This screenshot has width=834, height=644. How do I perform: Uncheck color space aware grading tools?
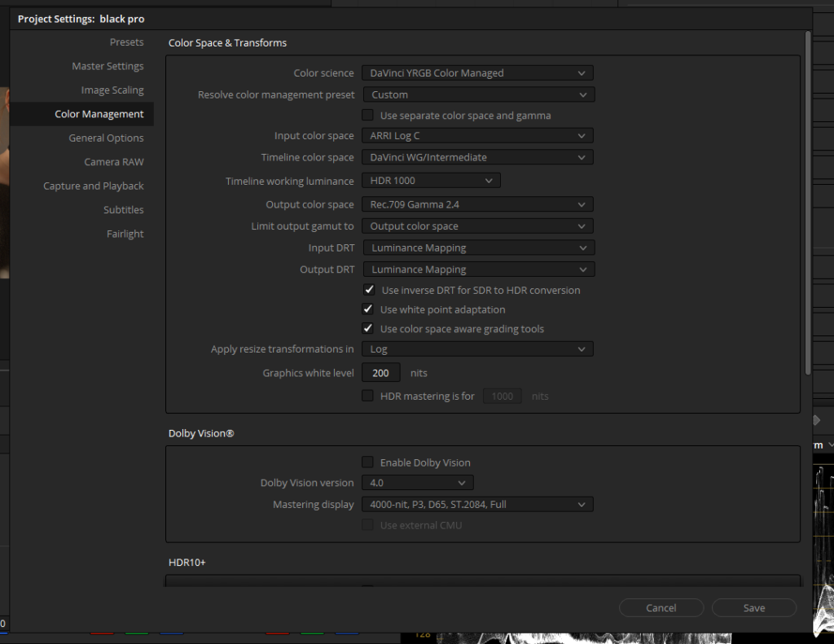coord(367,328)
